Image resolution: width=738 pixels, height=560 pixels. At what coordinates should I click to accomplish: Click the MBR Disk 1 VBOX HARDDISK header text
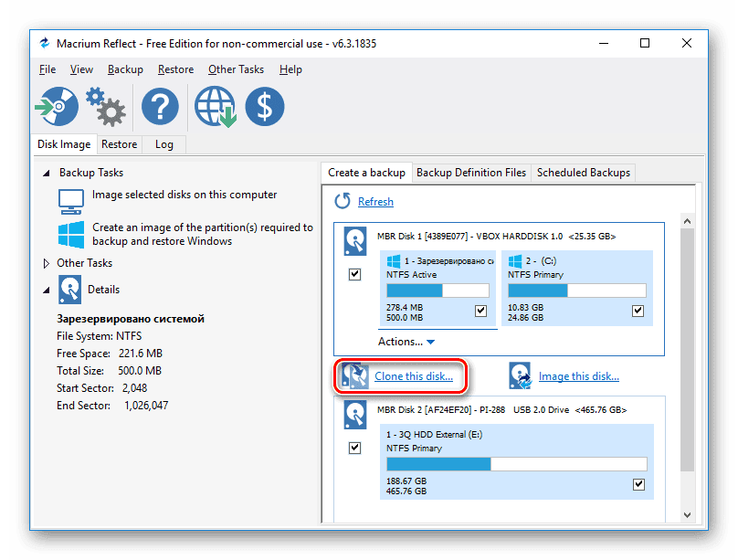(496, 237)
